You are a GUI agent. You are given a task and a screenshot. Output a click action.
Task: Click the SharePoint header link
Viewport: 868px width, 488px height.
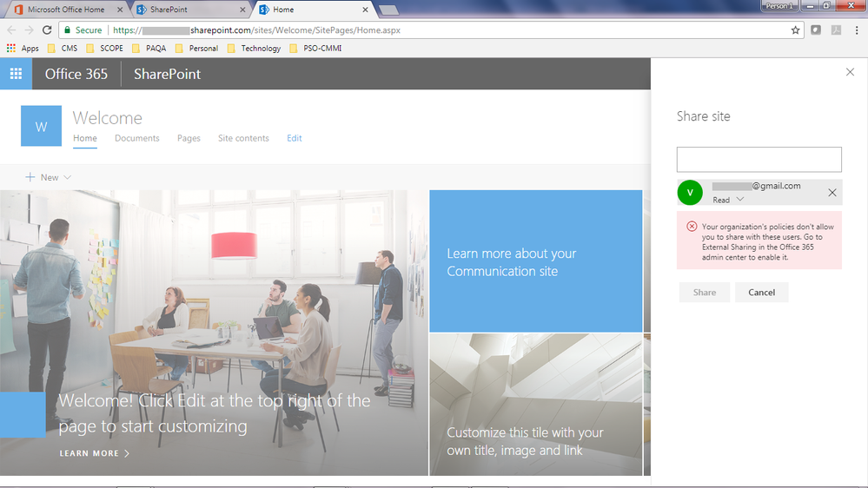[167, 74]
